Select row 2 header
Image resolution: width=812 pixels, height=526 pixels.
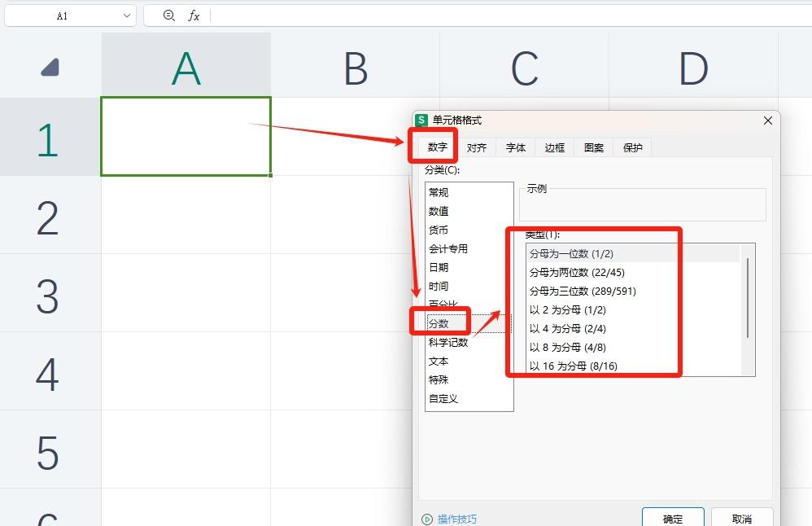coord(50,215)
